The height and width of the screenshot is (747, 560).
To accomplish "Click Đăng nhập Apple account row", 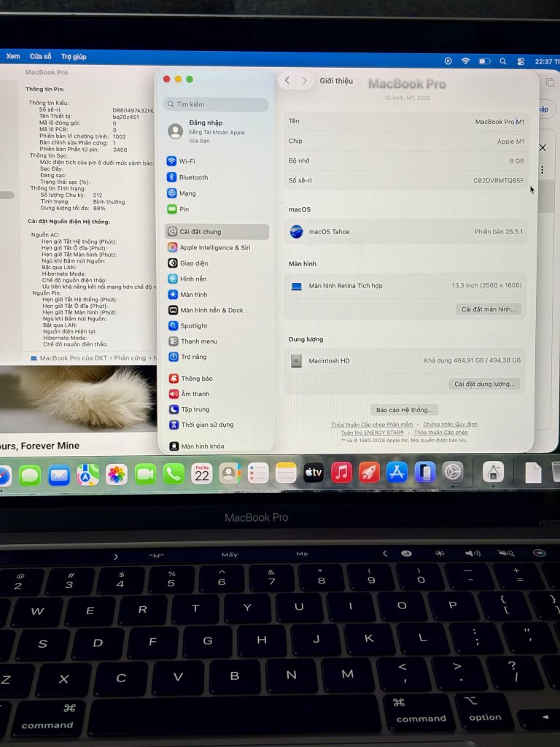I will [x=217, y=131].
